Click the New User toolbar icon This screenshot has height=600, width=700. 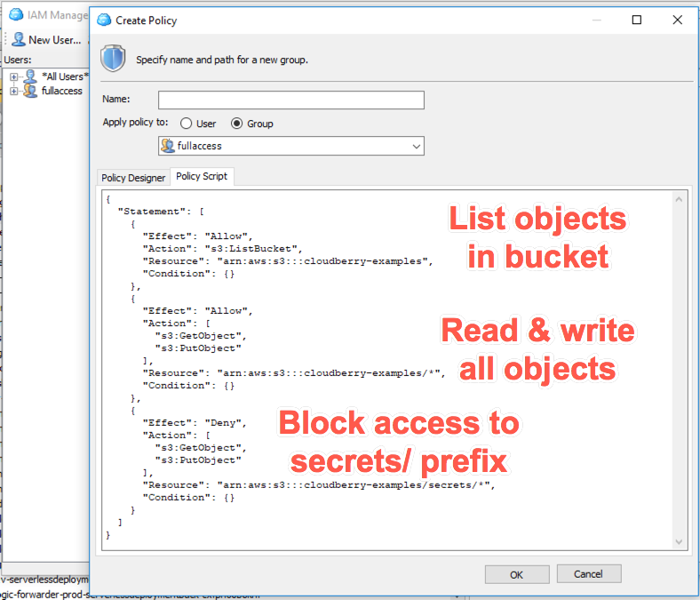tap(18, 39)
